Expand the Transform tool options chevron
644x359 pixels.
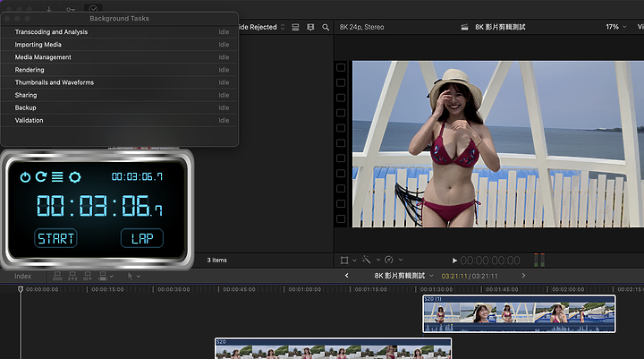354,261
